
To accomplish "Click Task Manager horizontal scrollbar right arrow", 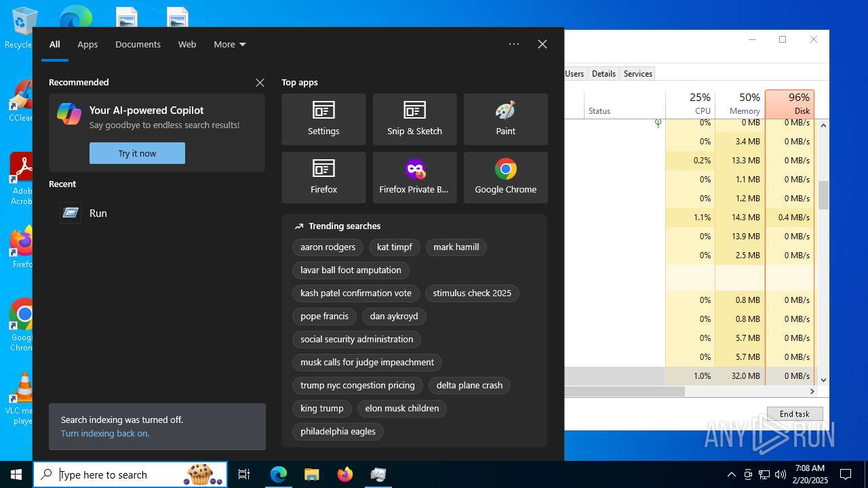I will (812, 392).
